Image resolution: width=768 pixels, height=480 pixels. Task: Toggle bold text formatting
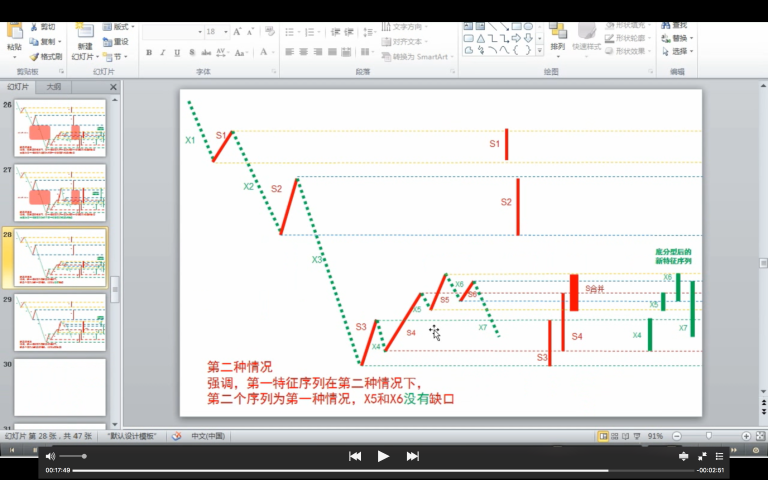click(149, 52)
